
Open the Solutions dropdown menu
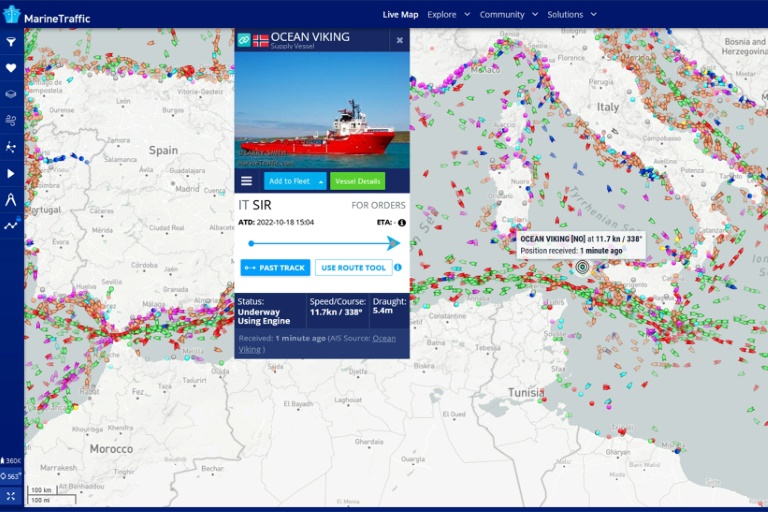571,15
